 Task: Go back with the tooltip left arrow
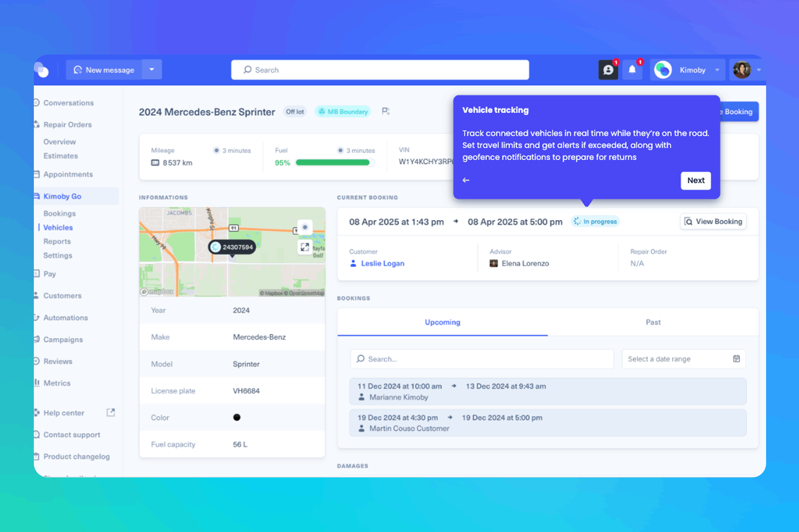point(466,180)
